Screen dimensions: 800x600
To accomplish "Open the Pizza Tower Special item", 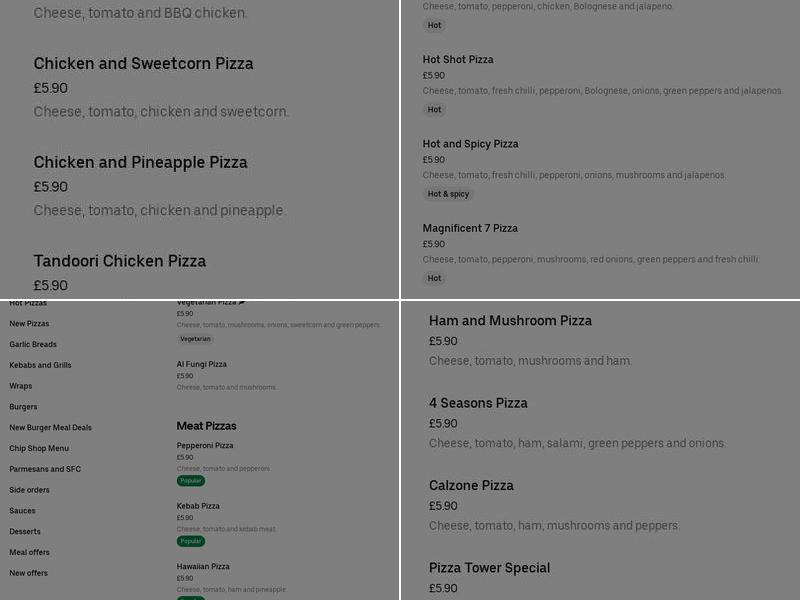I will click(489, 567).
